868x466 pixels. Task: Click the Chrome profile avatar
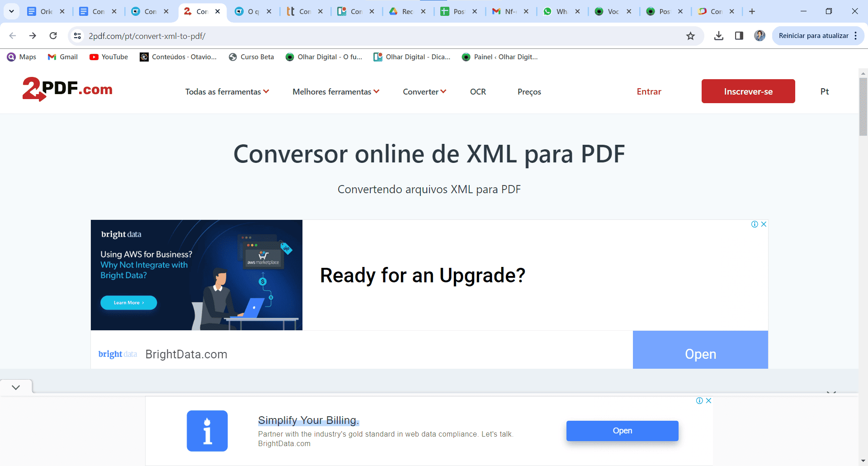(759, 36)
